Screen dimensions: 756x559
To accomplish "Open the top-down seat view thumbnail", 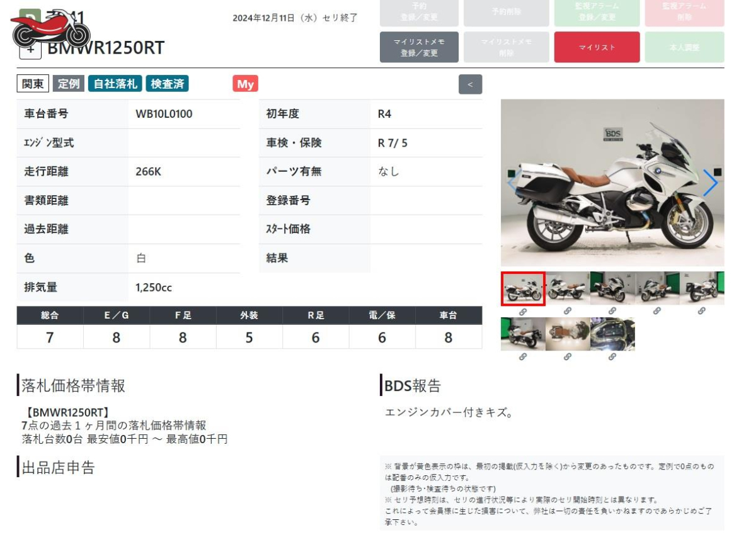I will coord(568,334).
